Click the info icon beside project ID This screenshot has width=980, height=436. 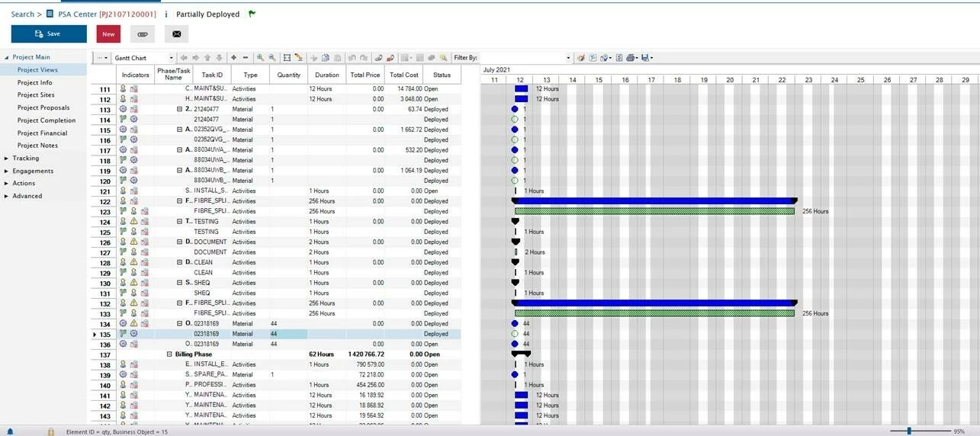(166, 14)
